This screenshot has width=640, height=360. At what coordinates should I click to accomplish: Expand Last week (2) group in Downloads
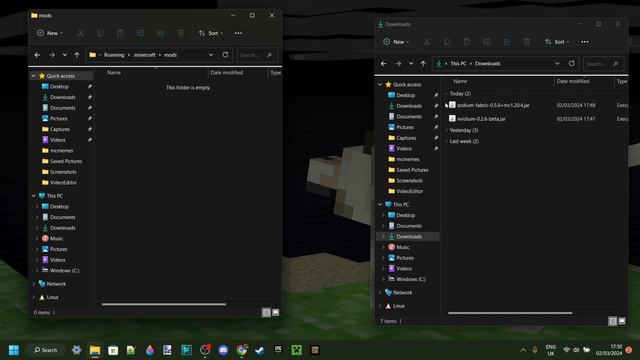[446, 141]
